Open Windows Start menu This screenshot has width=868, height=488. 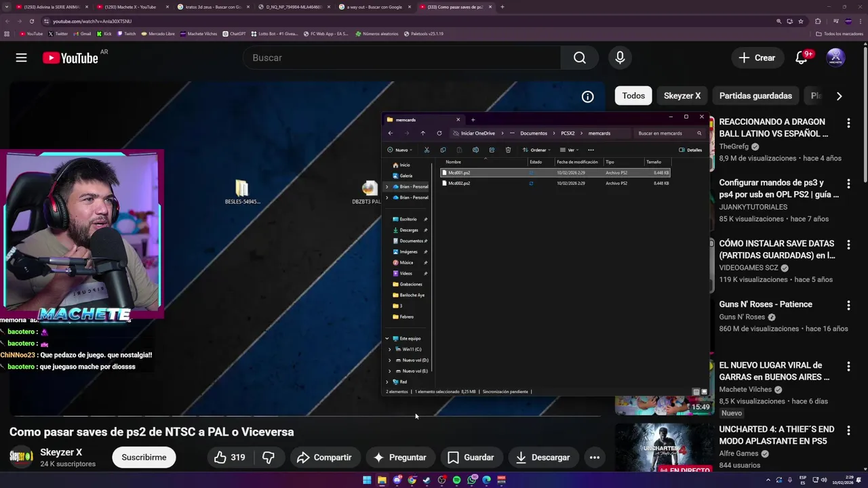[367, 480]
